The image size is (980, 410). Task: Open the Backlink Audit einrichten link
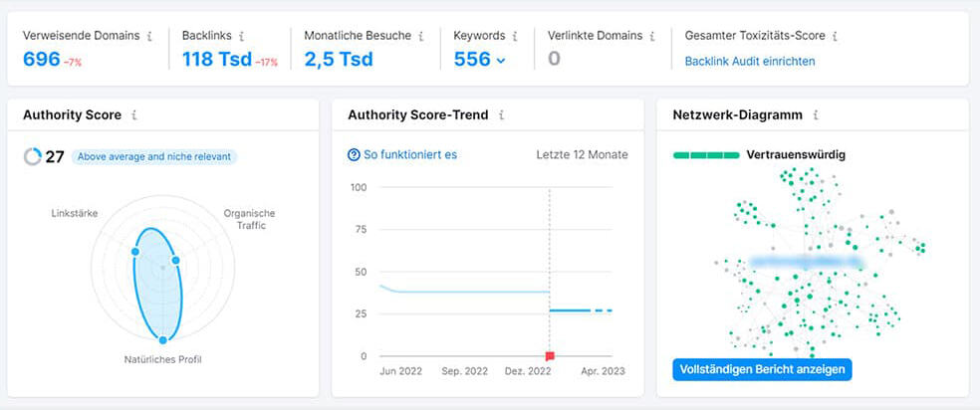tap(750, 61)
